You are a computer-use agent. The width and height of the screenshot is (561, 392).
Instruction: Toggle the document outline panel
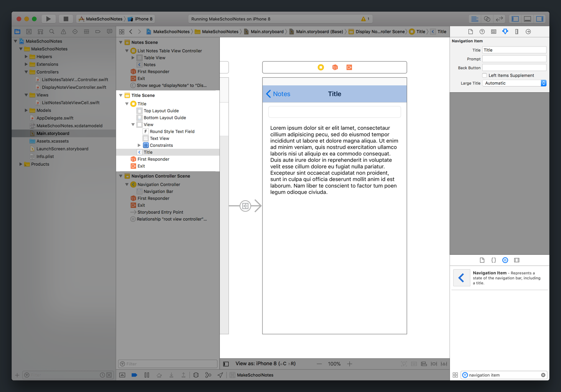226,364
